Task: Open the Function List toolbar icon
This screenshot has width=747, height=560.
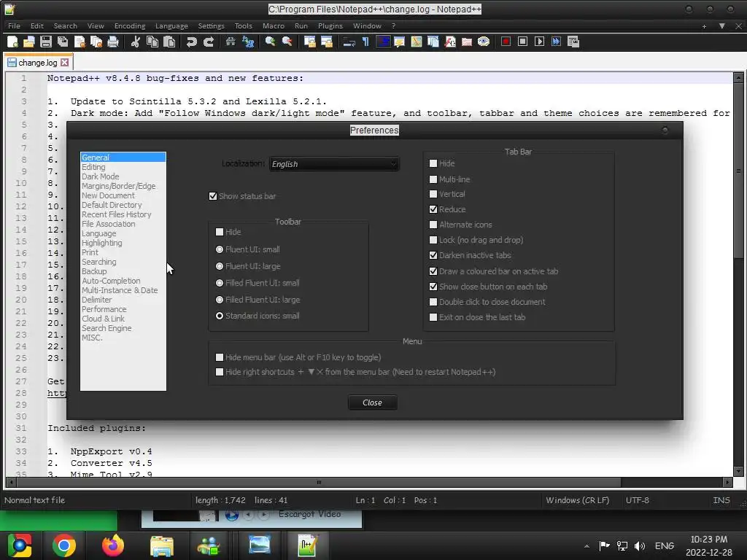Action: click(x=449, y=42)
